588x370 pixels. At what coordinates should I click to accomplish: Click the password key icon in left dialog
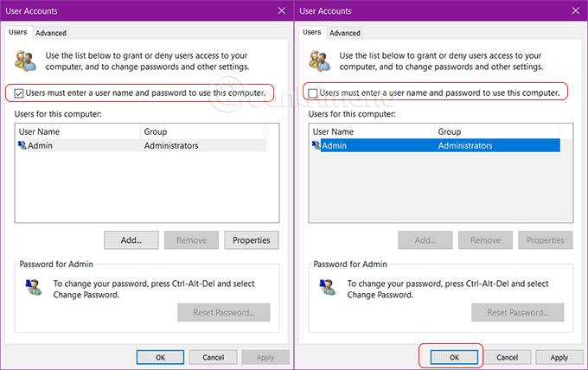point(35,288)
